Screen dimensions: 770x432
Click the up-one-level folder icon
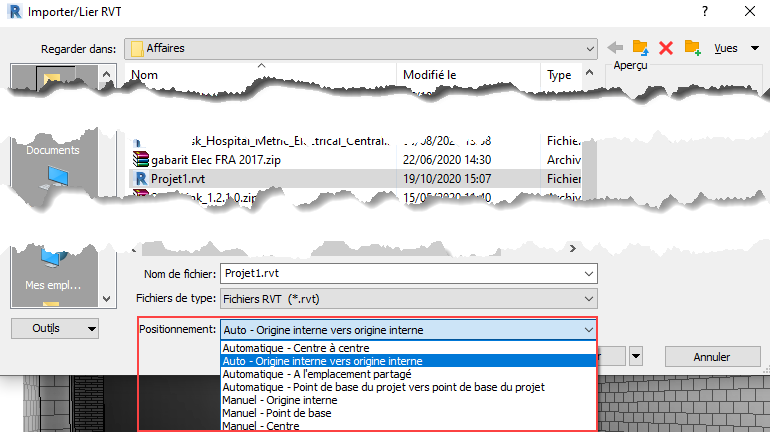coord(640,48)
